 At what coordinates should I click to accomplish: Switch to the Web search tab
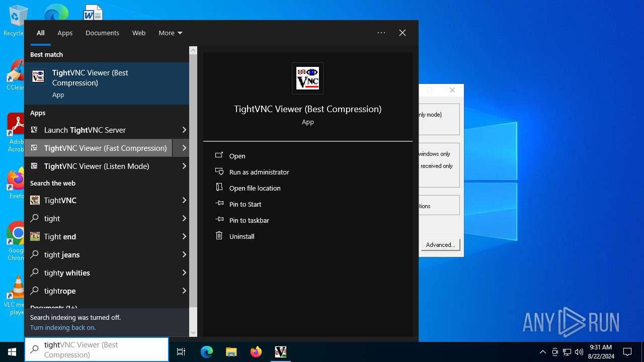[x=139, y=33]
